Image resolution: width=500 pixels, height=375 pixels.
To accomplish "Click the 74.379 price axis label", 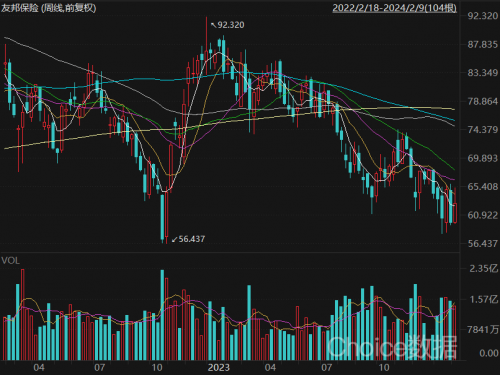I will coord(483,130).
